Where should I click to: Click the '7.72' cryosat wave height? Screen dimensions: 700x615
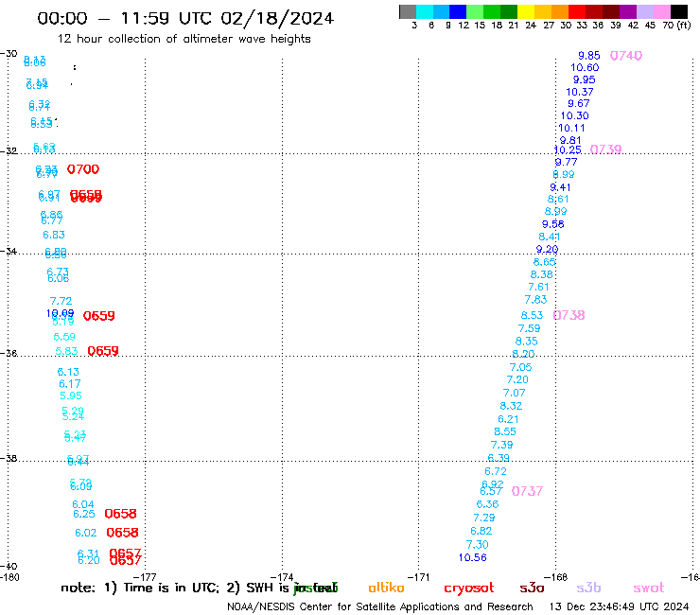tap(61, 302)
